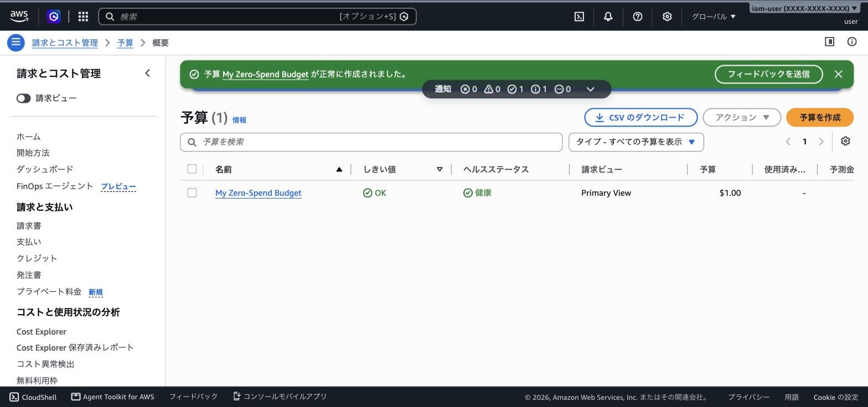Open the services grid menu
868x407 pixels.
point(83,17)
